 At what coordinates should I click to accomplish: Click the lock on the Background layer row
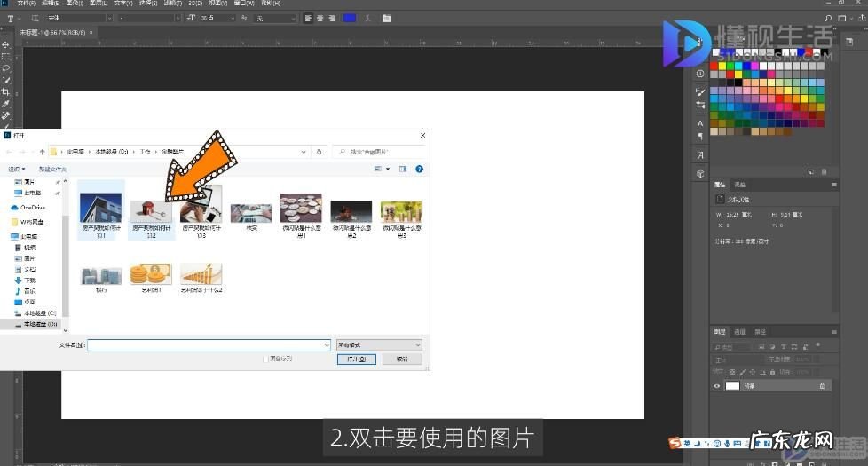pos(822,386)
